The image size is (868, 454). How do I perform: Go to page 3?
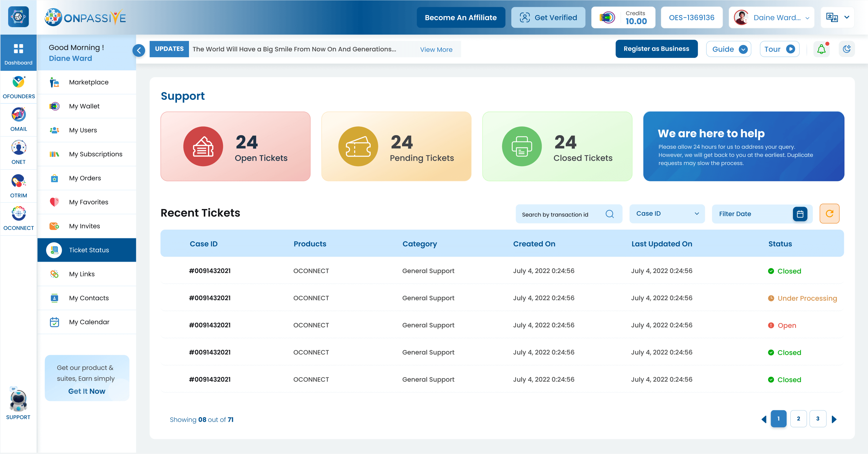click(x=818, y=419)
